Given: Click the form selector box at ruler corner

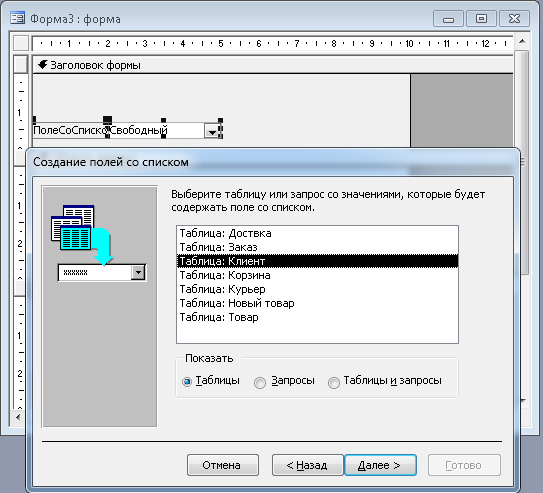Looking at the screenshot, I should click(21, 43).
